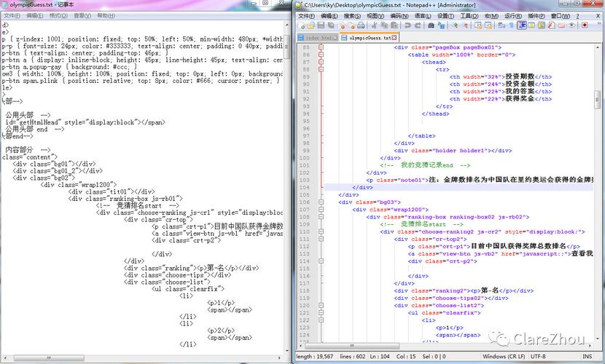The height and width of the screenshot is (364, 605).
Task: Click the horizontal scrollbar thumb in Notepad++
Action: [352, 346]
